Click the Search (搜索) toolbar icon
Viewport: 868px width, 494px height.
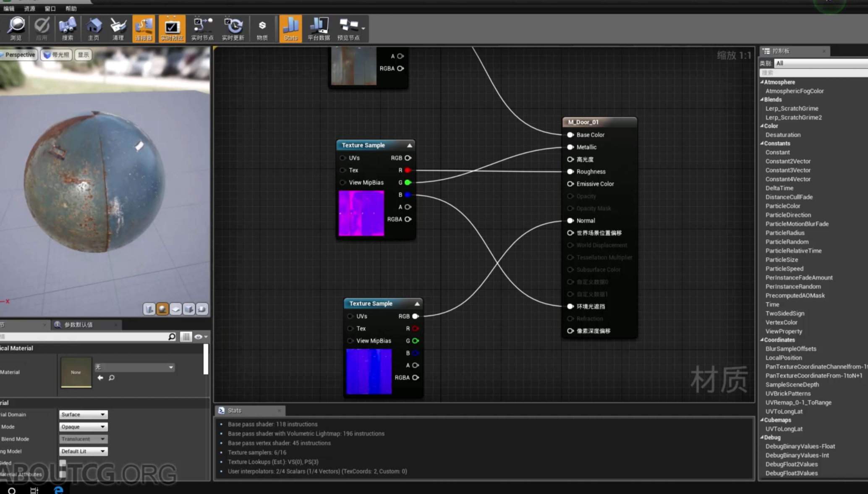67,28
